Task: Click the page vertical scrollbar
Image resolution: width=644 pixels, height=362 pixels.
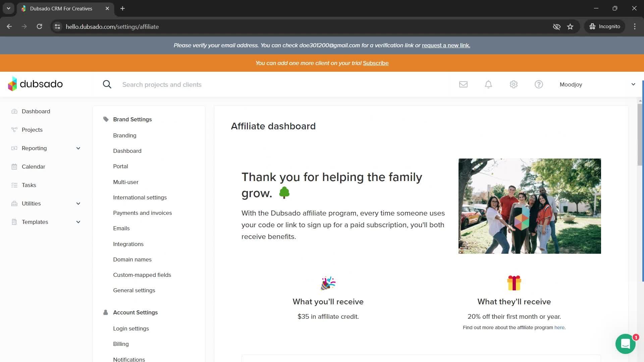Action: click(640, 134)
